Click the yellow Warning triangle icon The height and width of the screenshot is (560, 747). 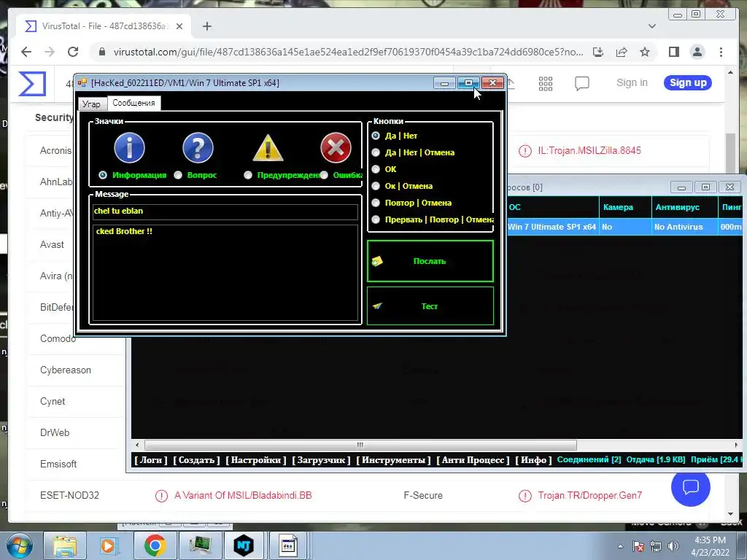pyautogui.click(x=268, y=147)
